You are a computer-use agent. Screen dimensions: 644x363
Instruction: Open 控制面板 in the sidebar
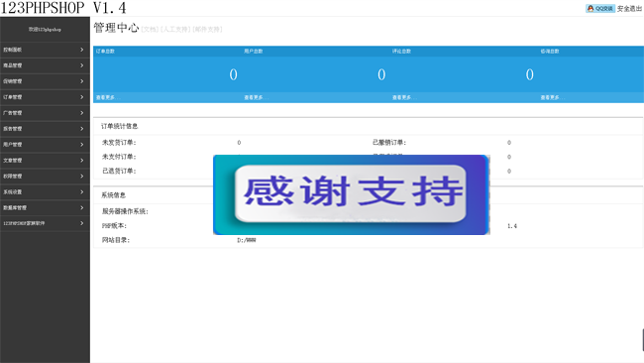[45, 50]
